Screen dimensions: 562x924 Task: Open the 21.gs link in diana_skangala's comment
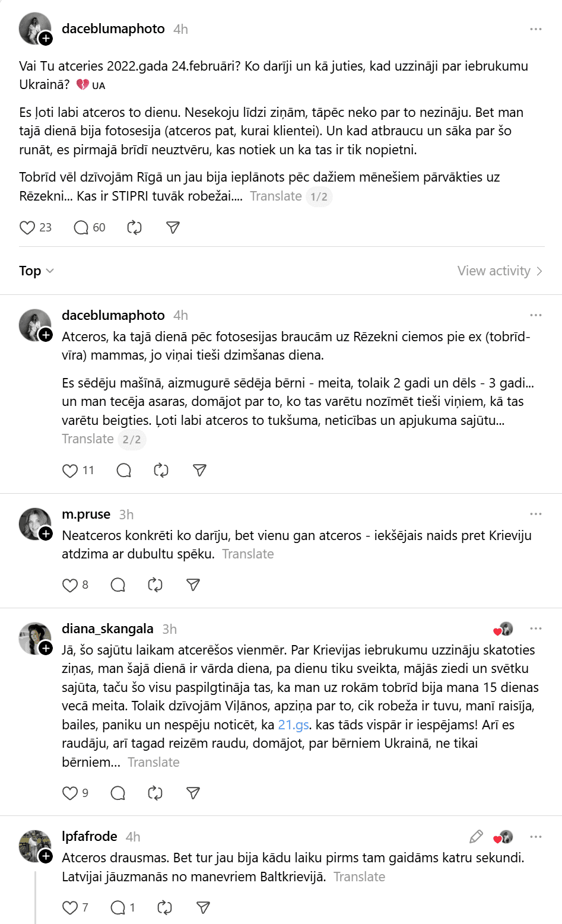pyautogui.click(x=293, y=725)
